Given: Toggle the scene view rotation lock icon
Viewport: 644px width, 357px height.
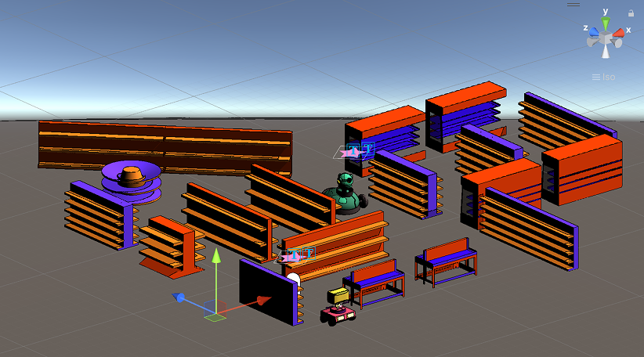Looking at the screenshot, I should click(x=631, y=13).
